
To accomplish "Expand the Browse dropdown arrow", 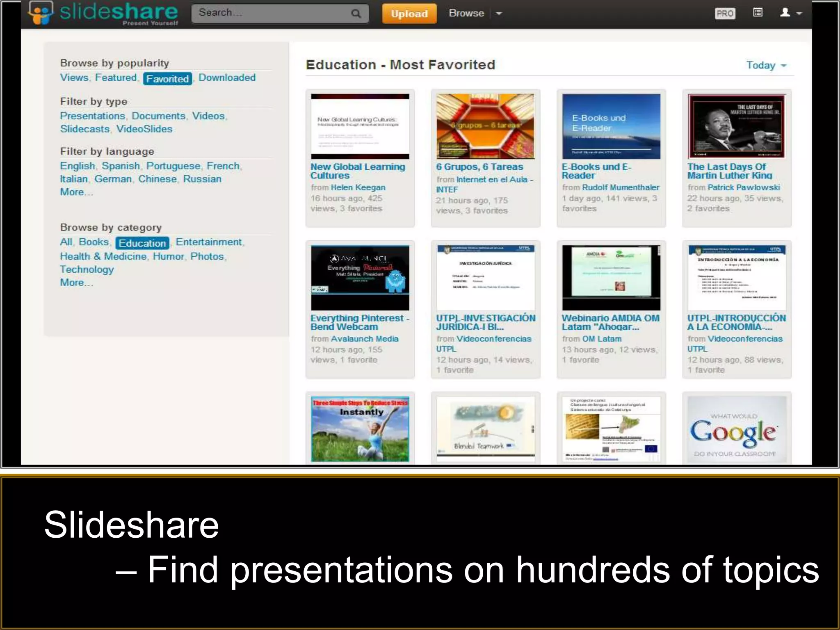I will click(499, 14).
